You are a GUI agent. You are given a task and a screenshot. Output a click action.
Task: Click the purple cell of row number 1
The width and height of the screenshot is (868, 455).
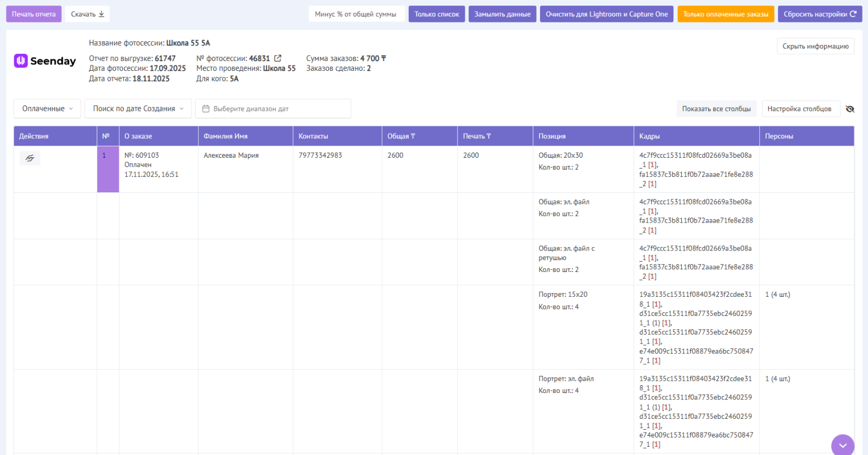click(108, 169)
